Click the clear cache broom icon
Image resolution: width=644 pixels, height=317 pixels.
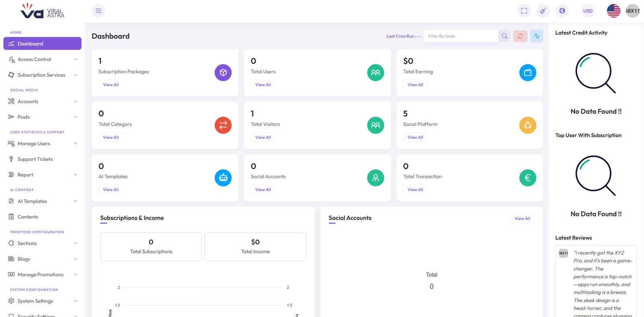tap(543, 11)
